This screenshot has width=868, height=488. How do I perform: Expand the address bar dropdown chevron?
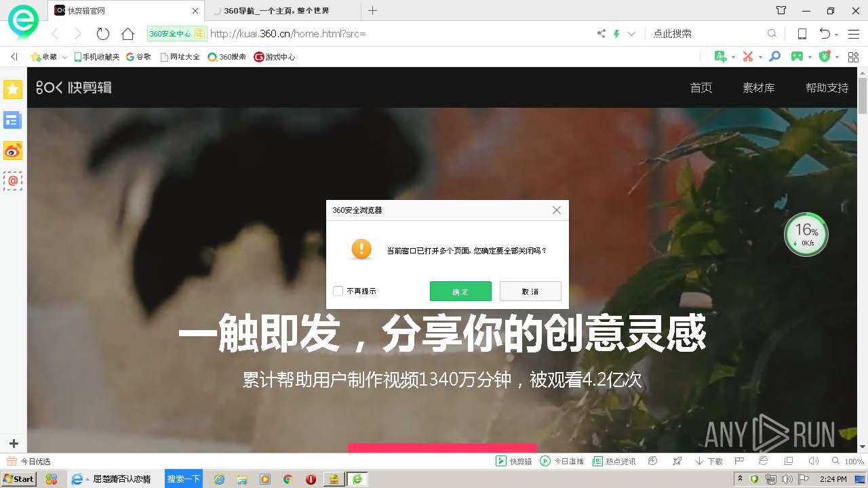pos(631,33)
